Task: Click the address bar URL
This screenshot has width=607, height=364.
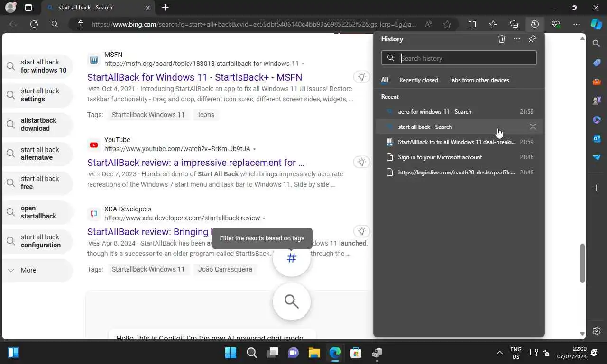Action: pyautogui.click(x=254, y=24)
